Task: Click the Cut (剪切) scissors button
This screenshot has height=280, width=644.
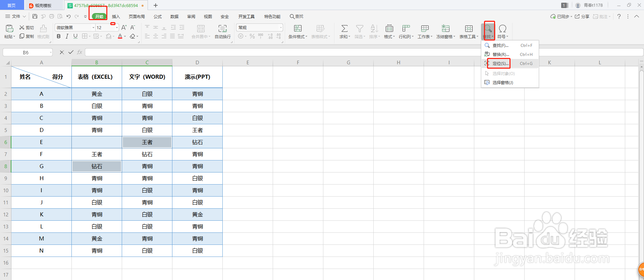Action: (26, 27)
